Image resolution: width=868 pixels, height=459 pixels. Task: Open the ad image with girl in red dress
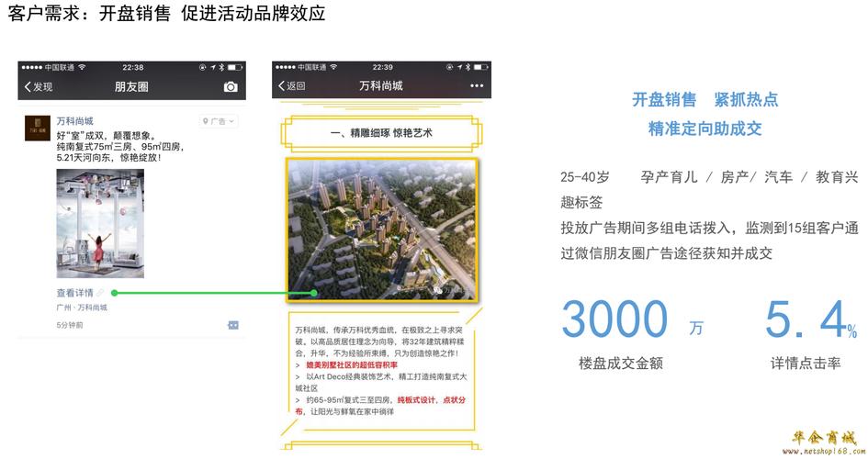pyautogui.click(x=100, y=223)
